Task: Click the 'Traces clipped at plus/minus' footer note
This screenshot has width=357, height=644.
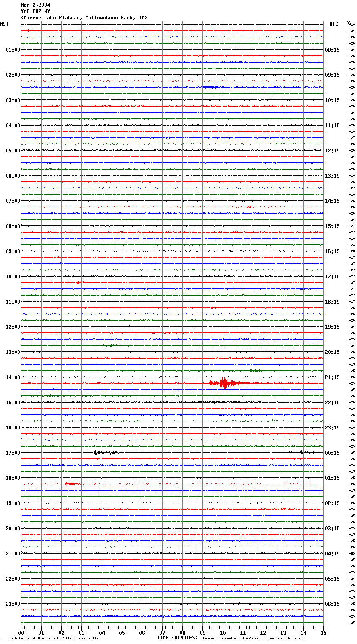Action: (x=254, y=639)
